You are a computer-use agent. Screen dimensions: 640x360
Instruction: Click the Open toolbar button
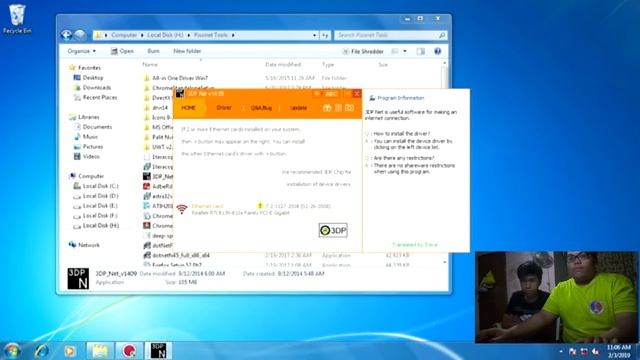pos(122,51)
